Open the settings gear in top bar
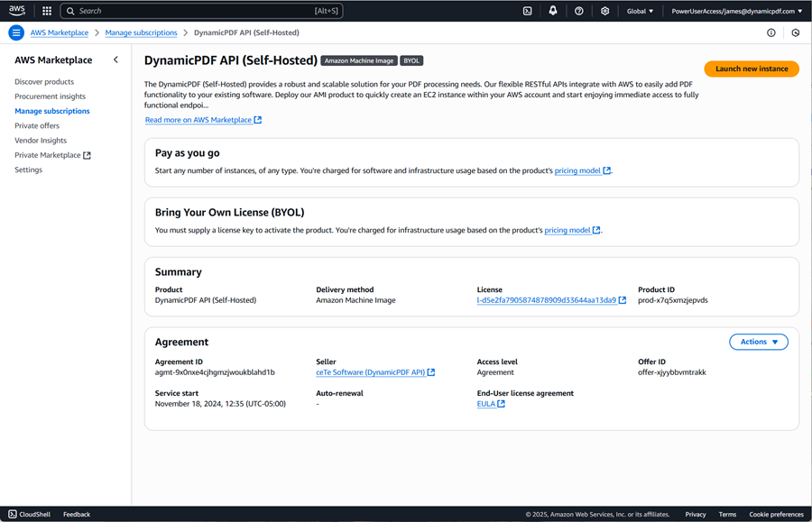This screenshot has height=522, width=812. click(x=604, y=11)
